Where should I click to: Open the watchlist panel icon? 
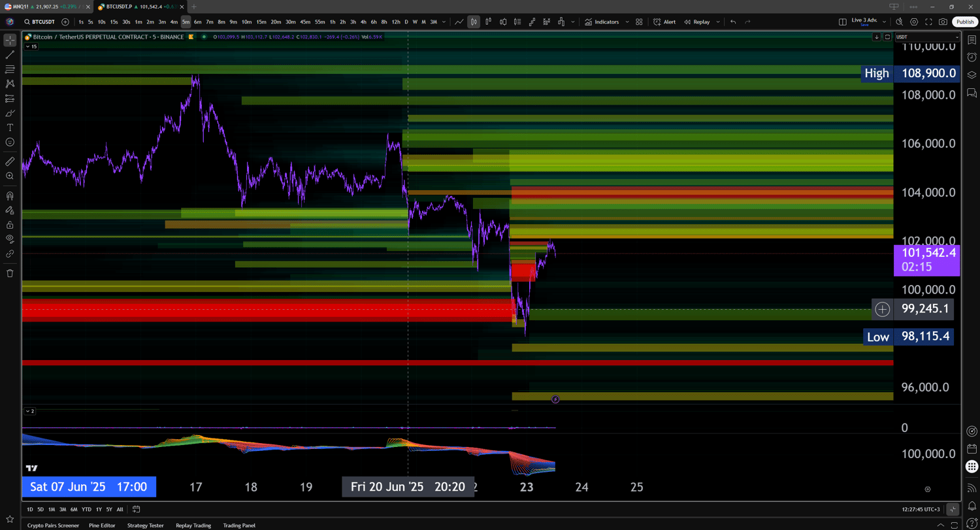pos(972,40)
